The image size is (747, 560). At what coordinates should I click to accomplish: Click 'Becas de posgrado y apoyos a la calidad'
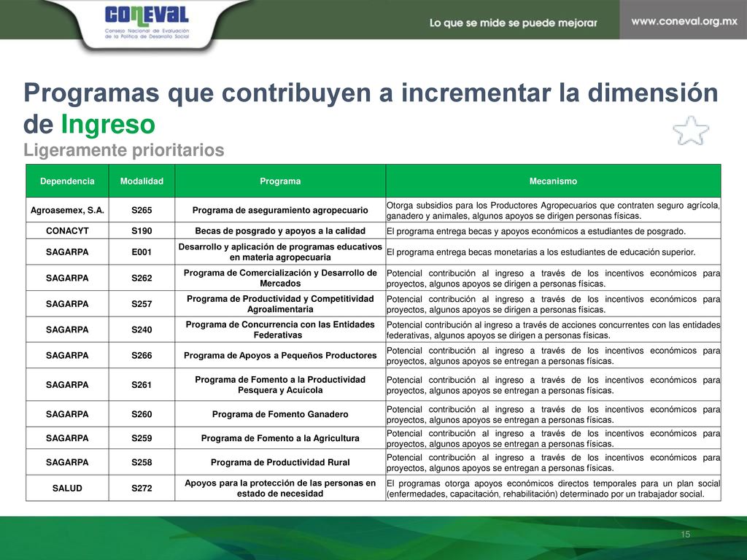[280, 231]
